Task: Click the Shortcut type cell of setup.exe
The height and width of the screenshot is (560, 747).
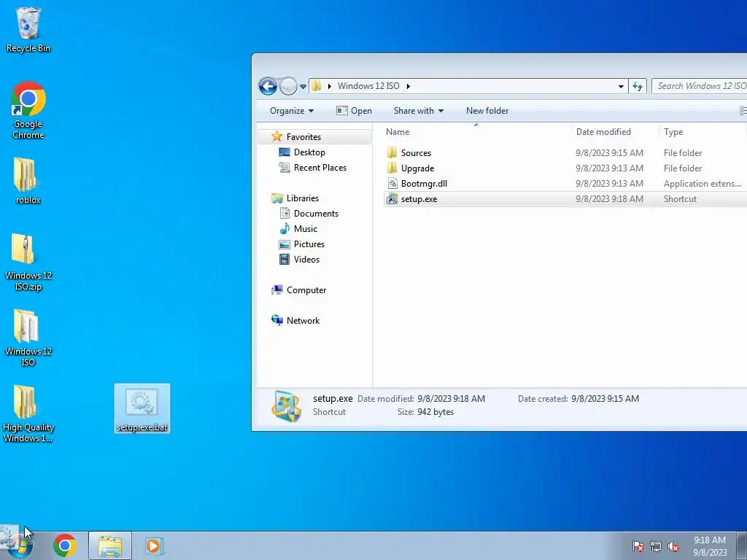Action: point(680,199)
